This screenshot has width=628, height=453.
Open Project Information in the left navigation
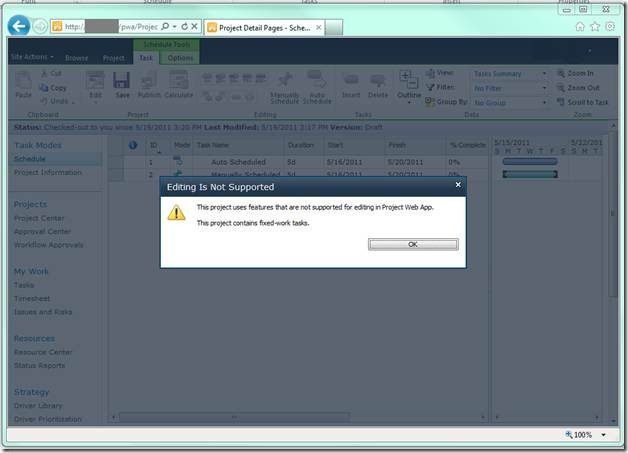[48, 172]
